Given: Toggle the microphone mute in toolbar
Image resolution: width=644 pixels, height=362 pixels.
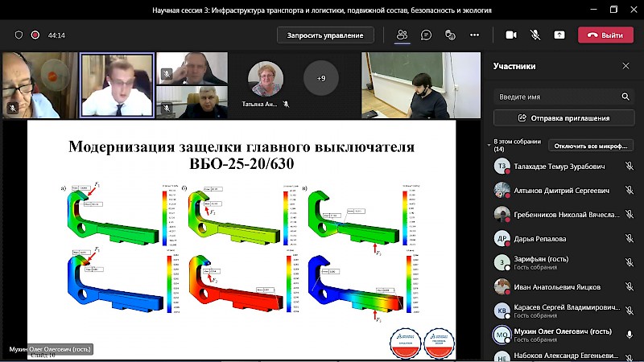Looking at the screenshot, I should [535, 35].
